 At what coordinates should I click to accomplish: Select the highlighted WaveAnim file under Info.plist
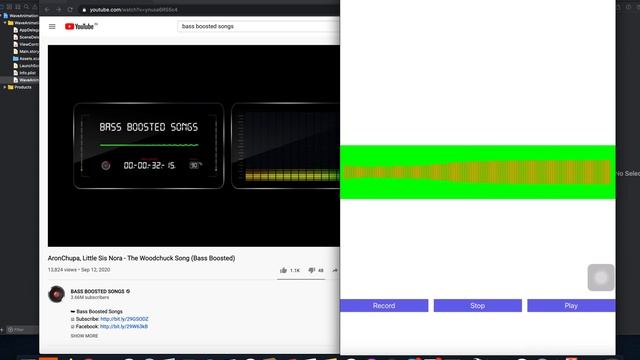pos(26,80)
